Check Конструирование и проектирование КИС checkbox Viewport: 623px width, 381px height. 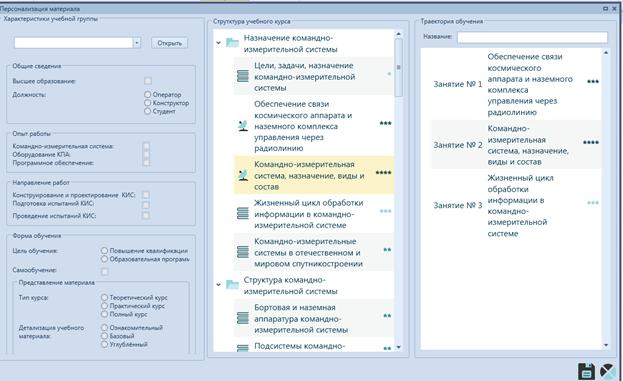(x=146, y=195)
